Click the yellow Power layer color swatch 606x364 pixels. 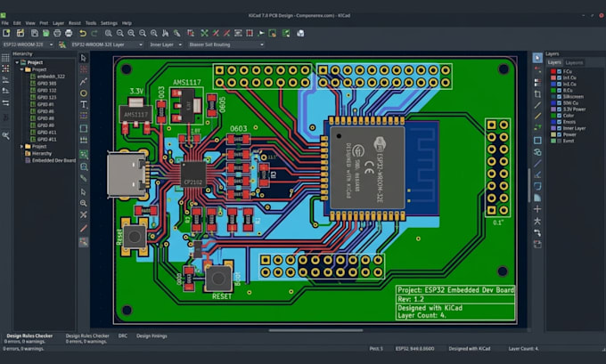(553, 134)
